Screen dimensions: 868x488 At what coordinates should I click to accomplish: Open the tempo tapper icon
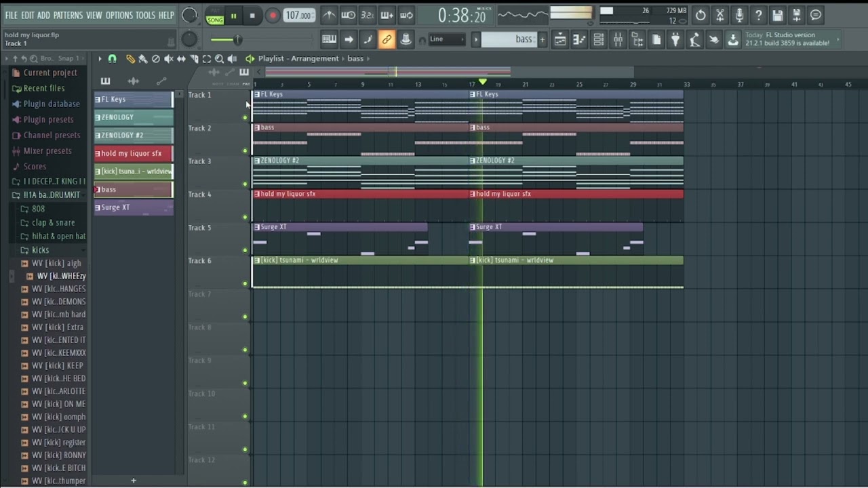(x=694, y=40)
